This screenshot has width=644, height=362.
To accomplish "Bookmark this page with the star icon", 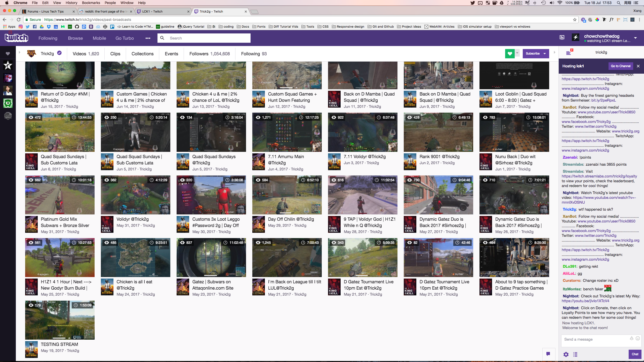I will 575,20.
